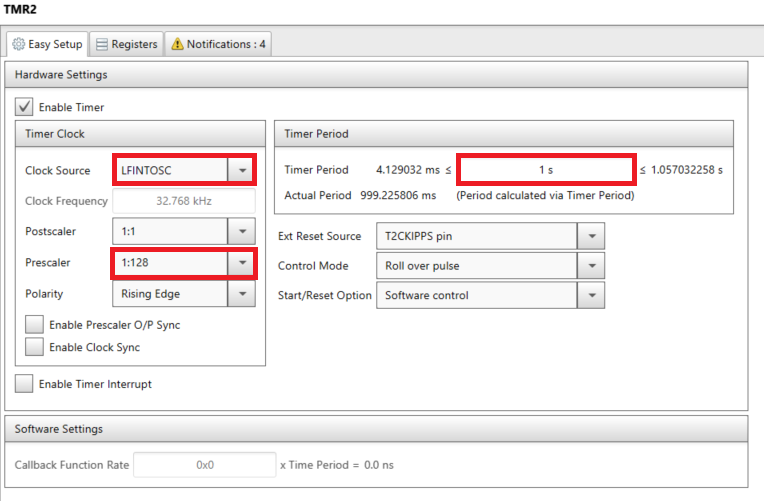
Task: Toggle the Enable Clock Sync checkbox
Action: click(35, 347)
